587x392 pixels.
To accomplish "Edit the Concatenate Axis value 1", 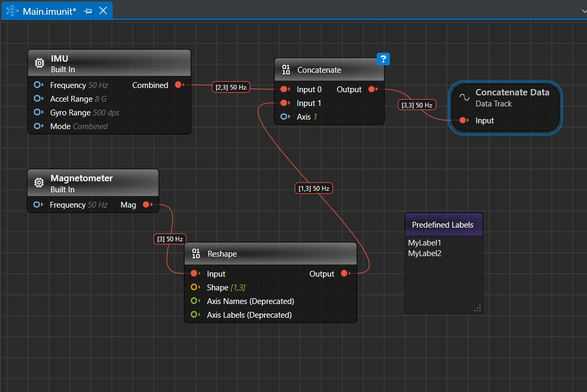I will (x=315, y=117).
